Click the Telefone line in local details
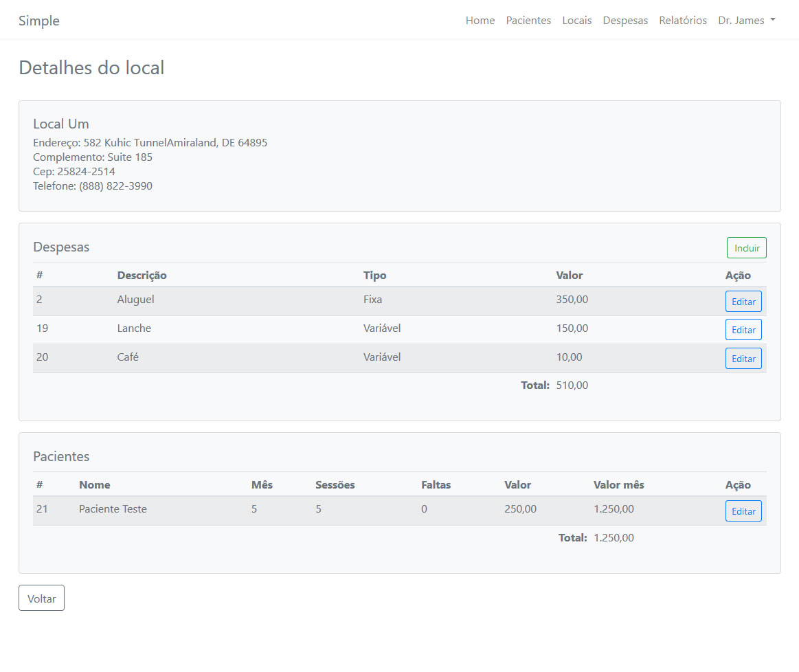Viewport: 799px width, 672px height. click(x=93, y=186)
